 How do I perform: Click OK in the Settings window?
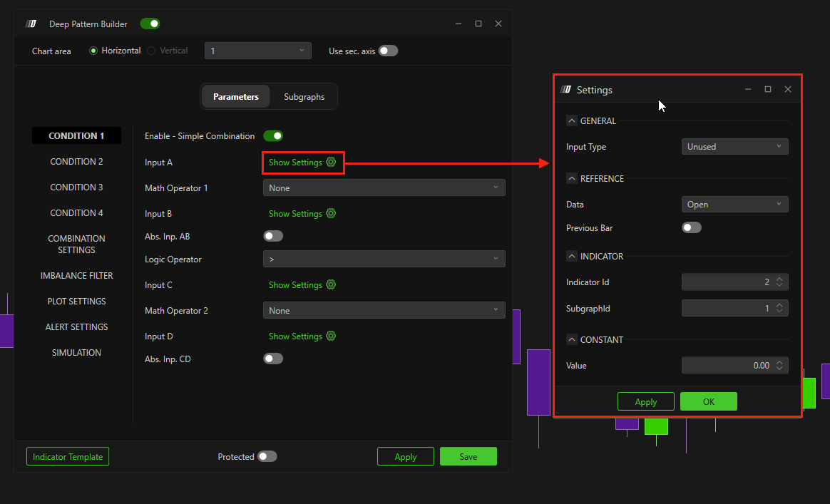[x=708, y=402]
